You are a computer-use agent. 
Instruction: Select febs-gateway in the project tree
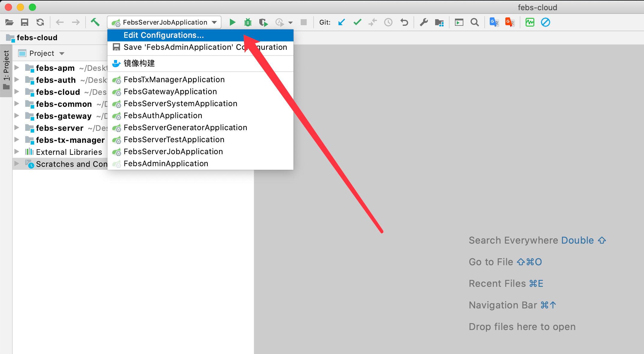pyautogui.click(x=64, y=116)
